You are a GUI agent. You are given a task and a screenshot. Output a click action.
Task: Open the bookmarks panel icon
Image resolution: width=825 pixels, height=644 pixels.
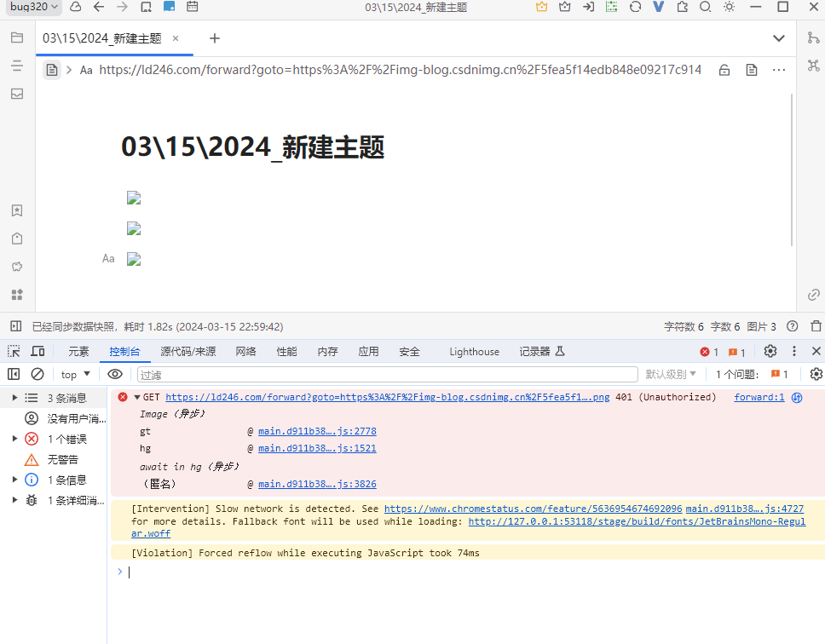[17, 210]
